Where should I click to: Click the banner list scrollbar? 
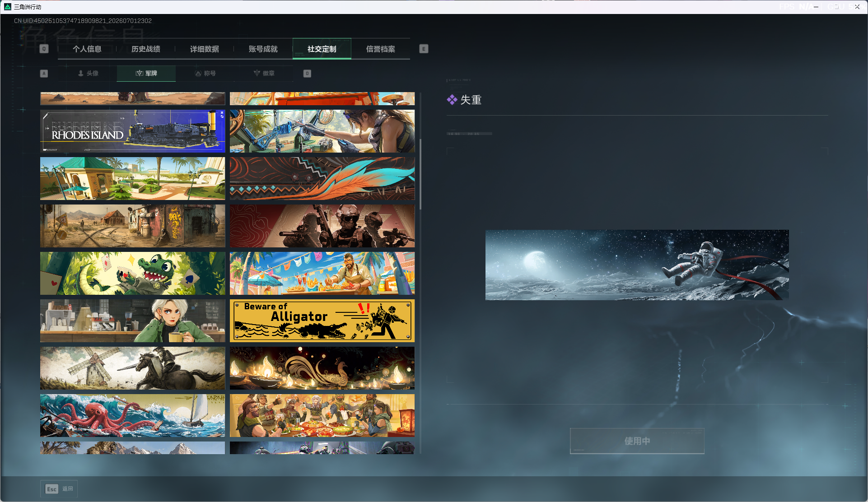pos(420,174)
